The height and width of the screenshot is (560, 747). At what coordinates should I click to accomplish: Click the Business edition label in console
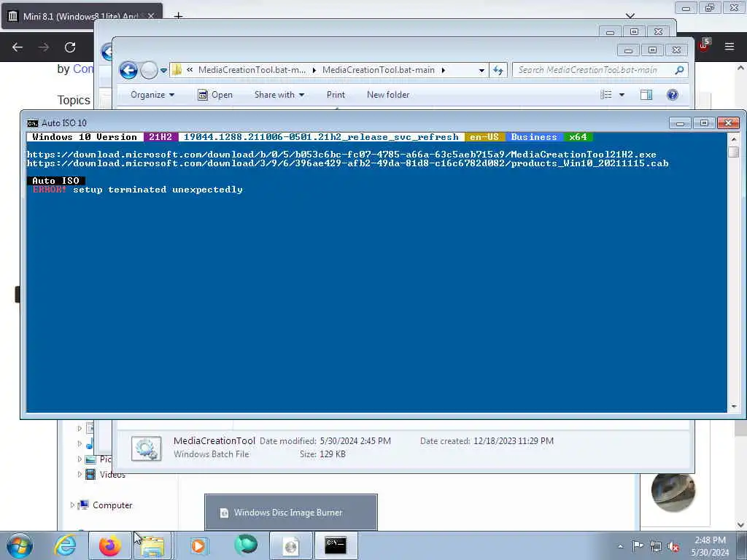(x=534, y=137)
